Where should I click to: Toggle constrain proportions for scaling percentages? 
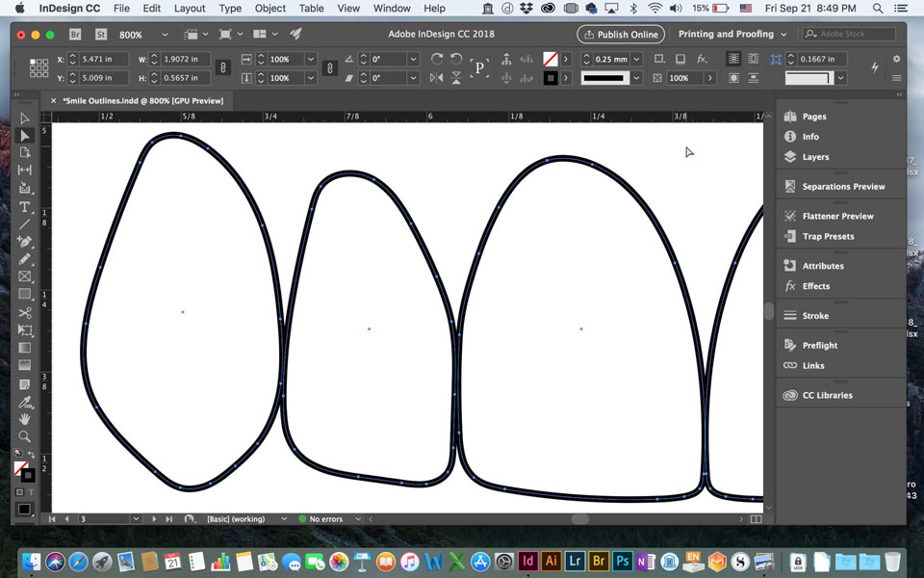click(x=329, y=67)
